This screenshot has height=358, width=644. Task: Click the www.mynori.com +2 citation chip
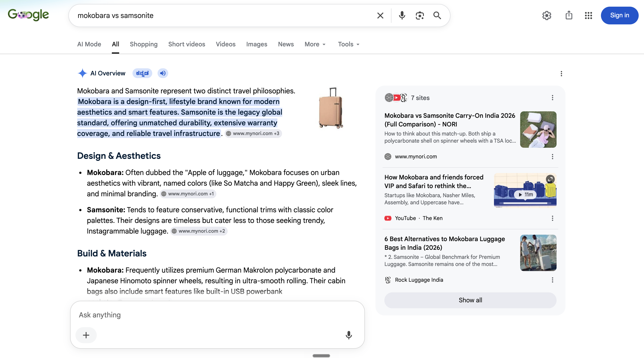tap(199, 231)
